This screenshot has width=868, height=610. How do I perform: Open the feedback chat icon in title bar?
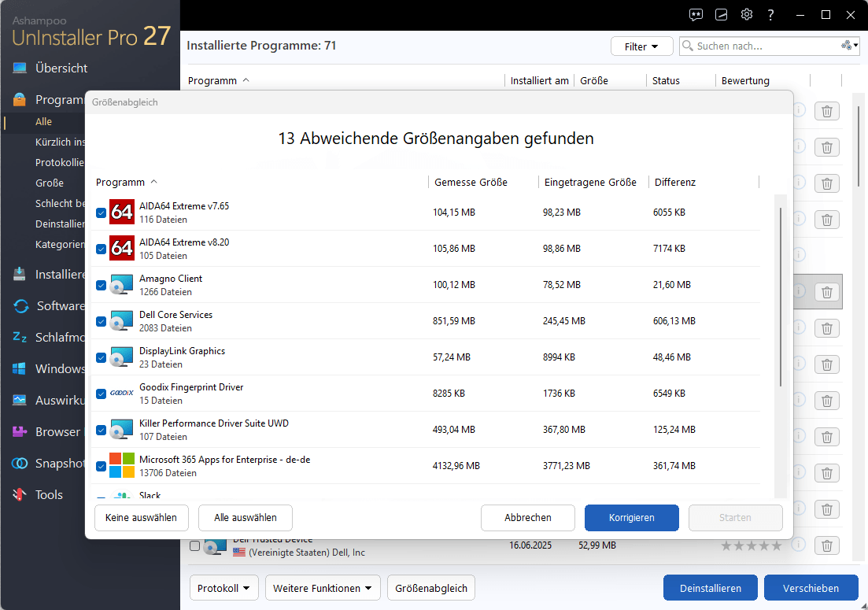point(696,15)
